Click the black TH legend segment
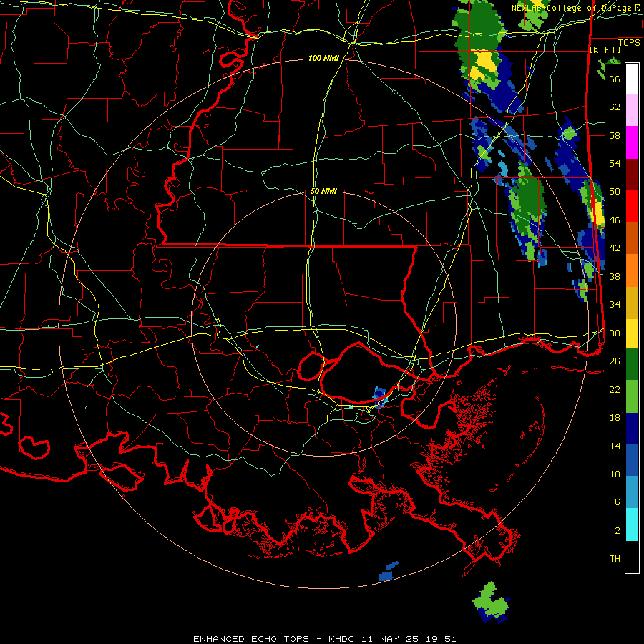Screen dimensions: 644x644 [x=632, y=557]
